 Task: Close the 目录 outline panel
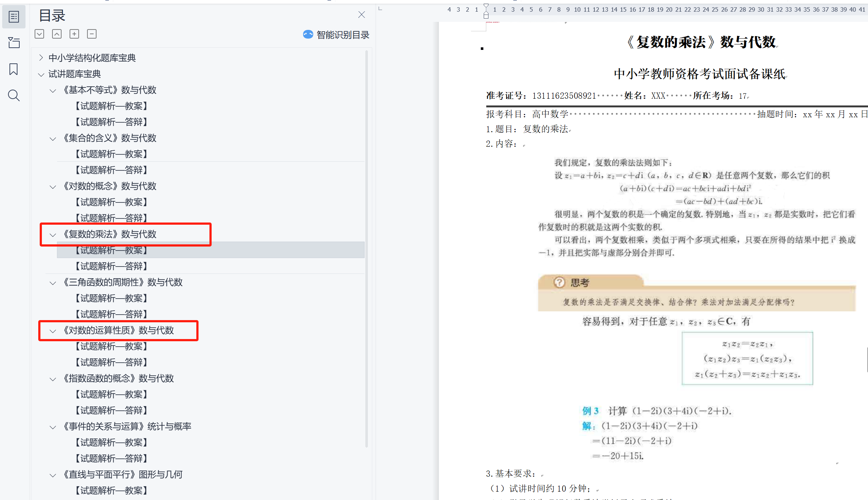tap(361, 15)
